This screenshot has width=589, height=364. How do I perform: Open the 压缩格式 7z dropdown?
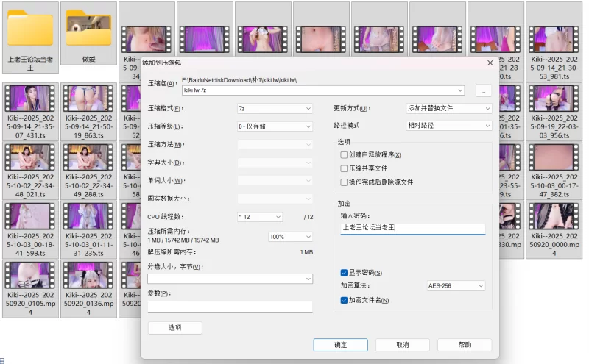275,108
